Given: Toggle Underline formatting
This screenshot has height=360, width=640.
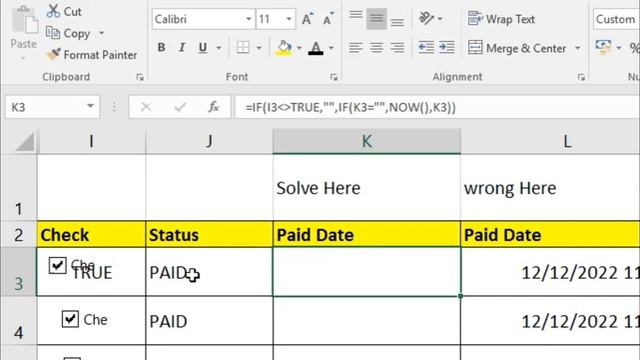Looking at the screenshot, I should tap(202, 48).
